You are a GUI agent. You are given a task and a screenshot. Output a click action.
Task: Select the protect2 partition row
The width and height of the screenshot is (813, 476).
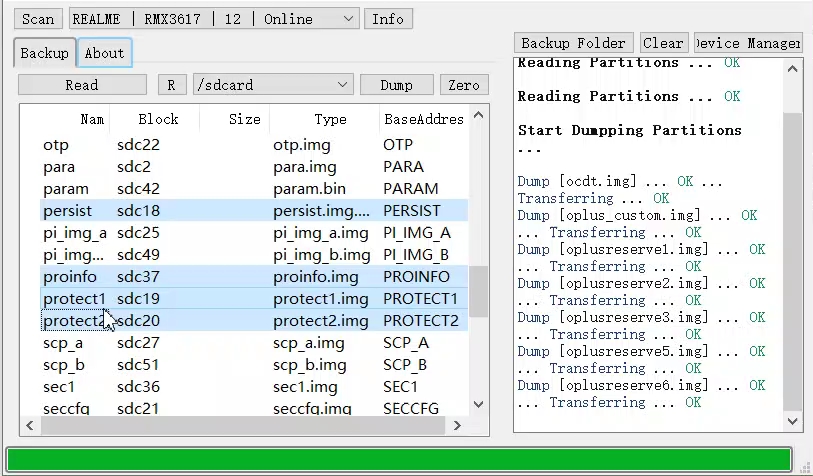(254, 320)
